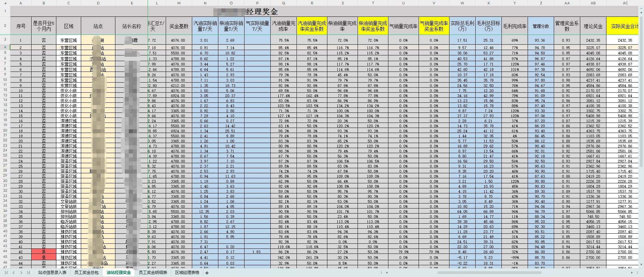The image size is (644, 277).
Task: Select column Z header
Action: tap(541, 3)
